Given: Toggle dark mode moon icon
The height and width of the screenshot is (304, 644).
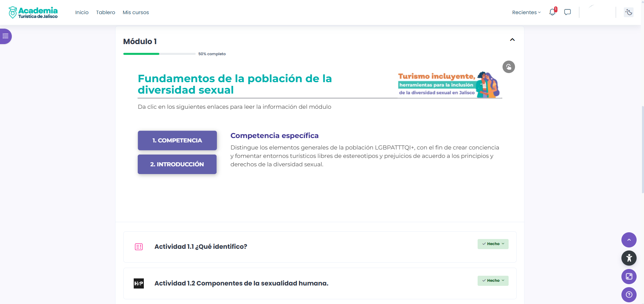Looking at the screenshot, I should [629, 12].
